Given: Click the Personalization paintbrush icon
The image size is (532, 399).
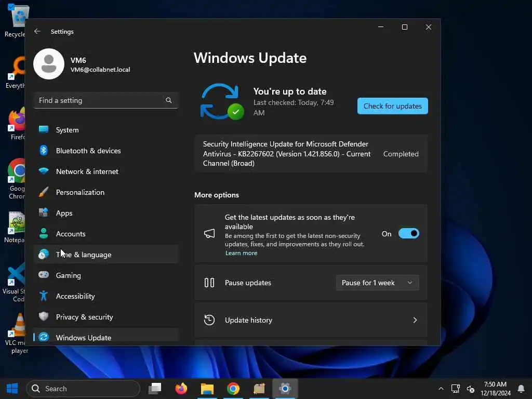Looking at the screenshot, I should pyautogui.click(x=44, y=192).
